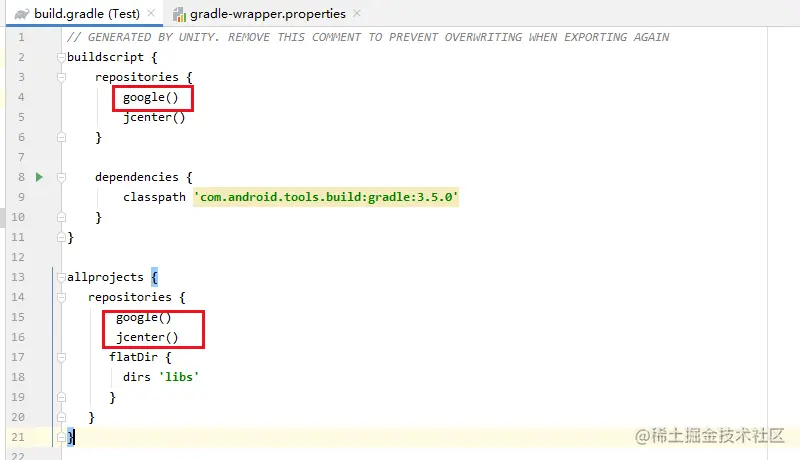Click fold end marker on line 11

(61, 237)
